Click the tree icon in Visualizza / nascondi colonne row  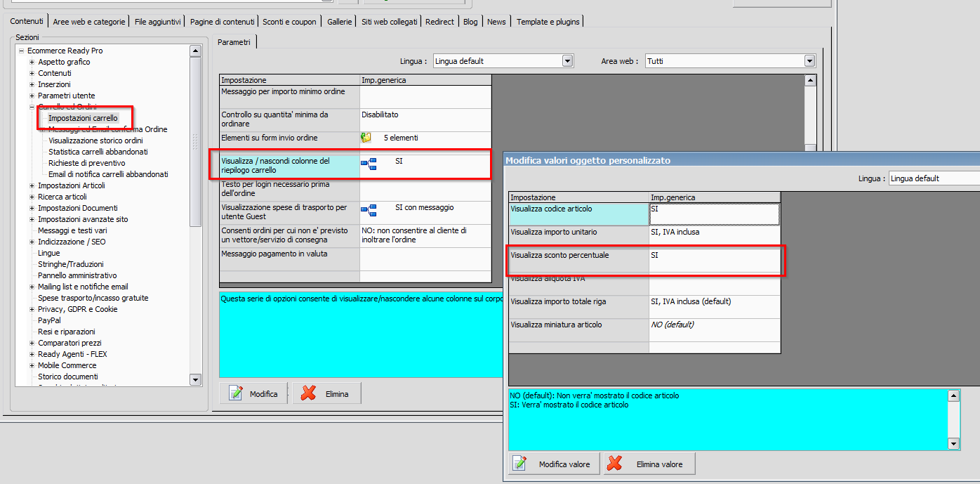369,164
